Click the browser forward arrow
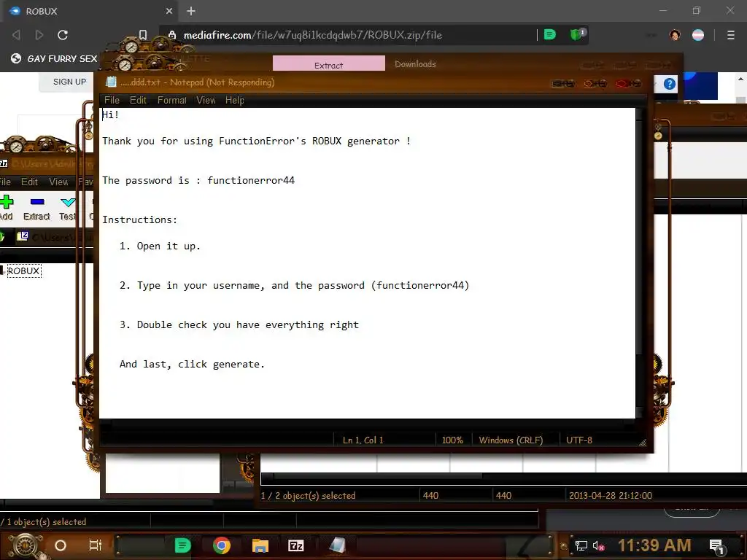This screenshot has height=560, width=747. coord(39,35)
